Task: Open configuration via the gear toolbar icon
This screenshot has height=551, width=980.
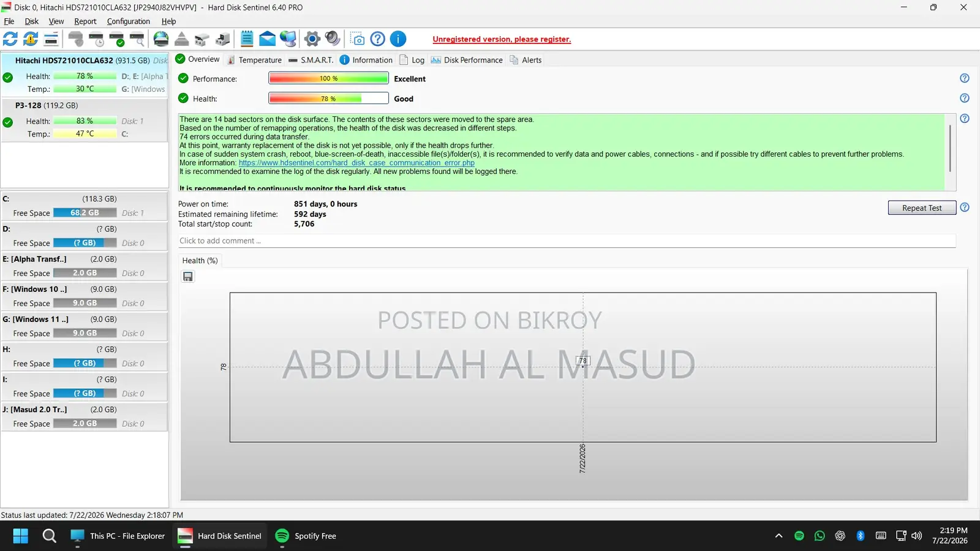Action: pos(312,39)
